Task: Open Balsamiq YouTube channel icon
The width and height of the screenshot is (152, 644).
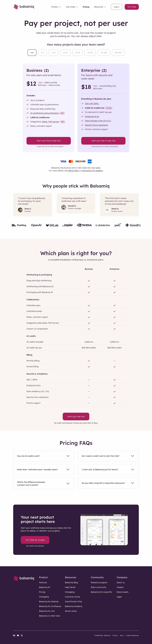Action: (18, 635)
